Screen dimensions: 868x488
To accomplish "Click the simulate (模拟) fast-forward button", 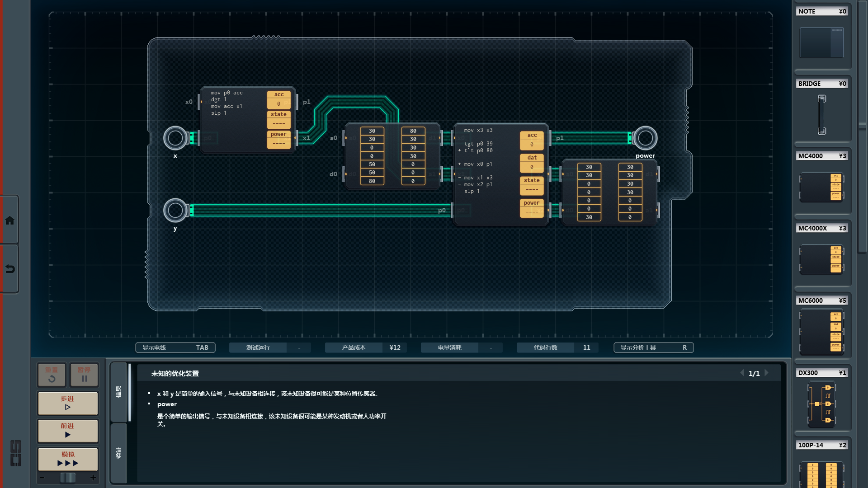I will point(68,459).
